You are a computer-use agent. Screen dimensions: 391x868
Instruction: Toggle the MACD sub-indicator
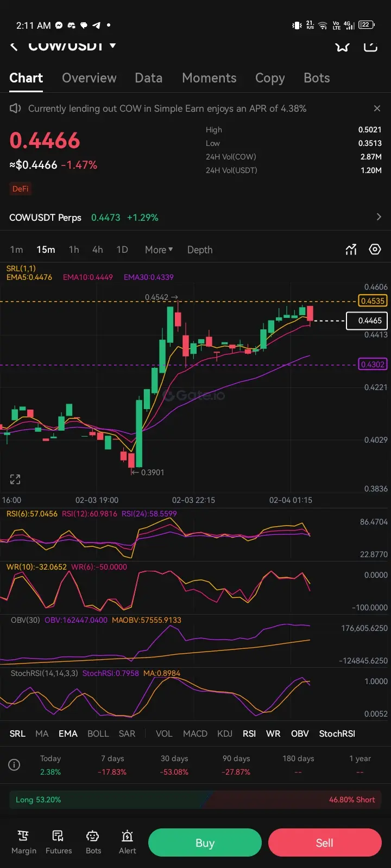[195, 733]
